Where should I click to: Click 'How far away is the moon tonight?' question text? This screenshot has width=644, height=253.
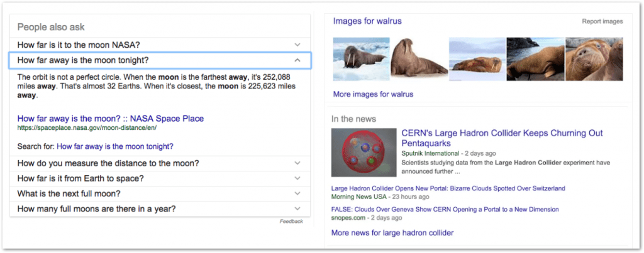(83, 60)
